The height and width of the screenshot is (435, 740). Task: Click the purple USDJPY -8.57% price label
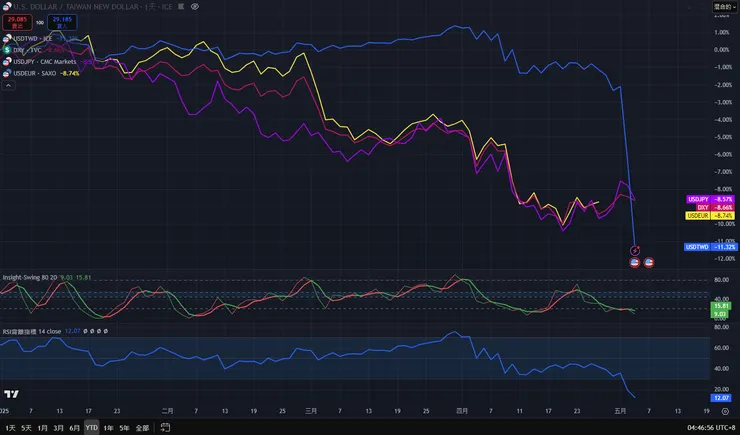[710, 199]
